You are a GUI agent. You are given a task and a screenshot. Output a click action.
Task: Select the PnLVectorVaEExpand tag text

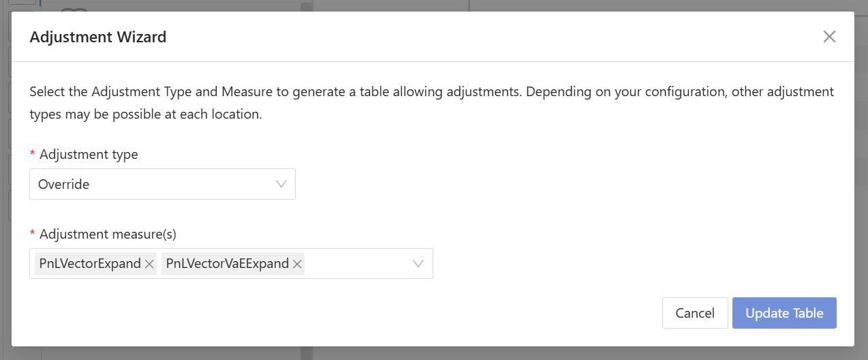(228, 264)
